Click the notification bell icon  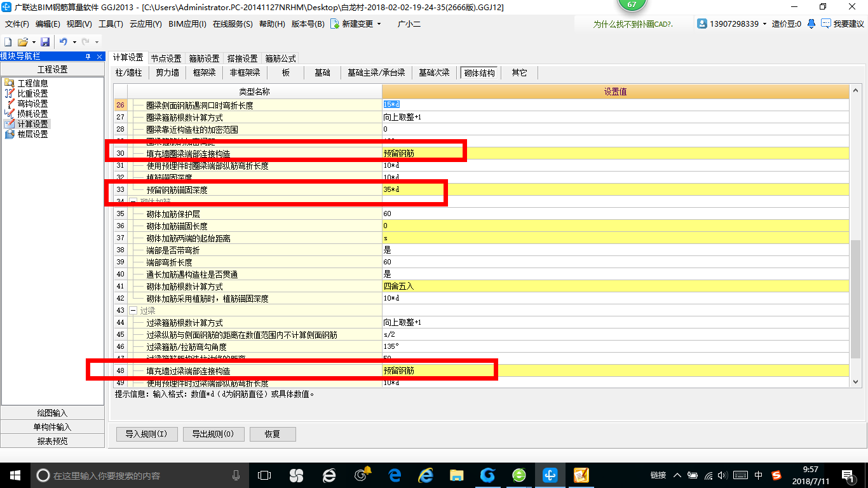click(811, 24)
